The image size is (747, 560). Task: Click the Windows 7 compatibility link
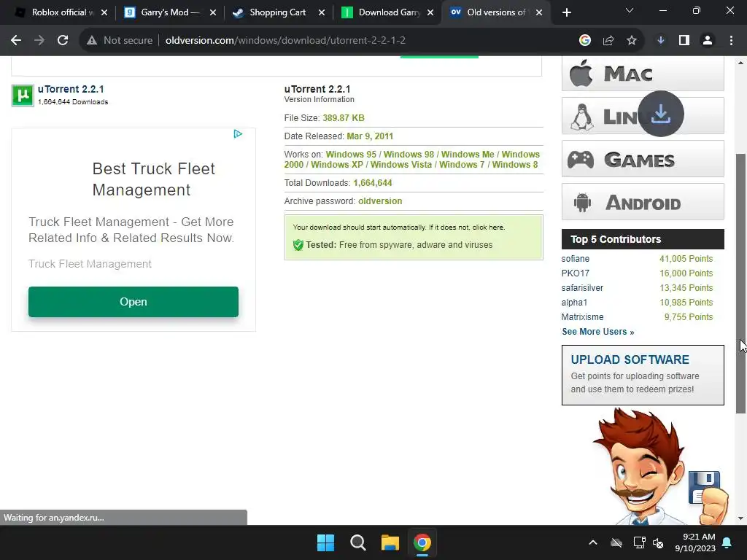coord(462,165)
